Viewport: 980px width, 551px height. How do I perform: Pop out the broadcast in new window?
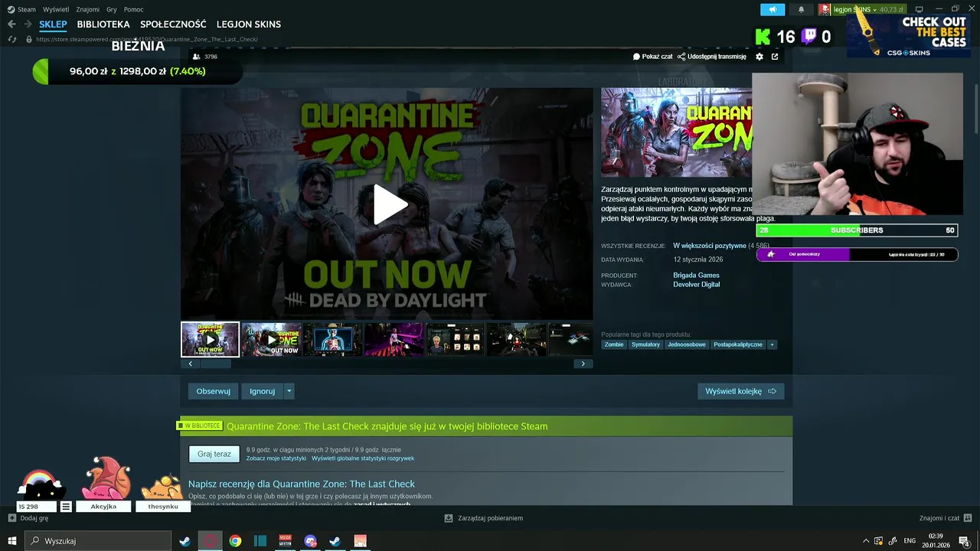[x=775, y=57]
